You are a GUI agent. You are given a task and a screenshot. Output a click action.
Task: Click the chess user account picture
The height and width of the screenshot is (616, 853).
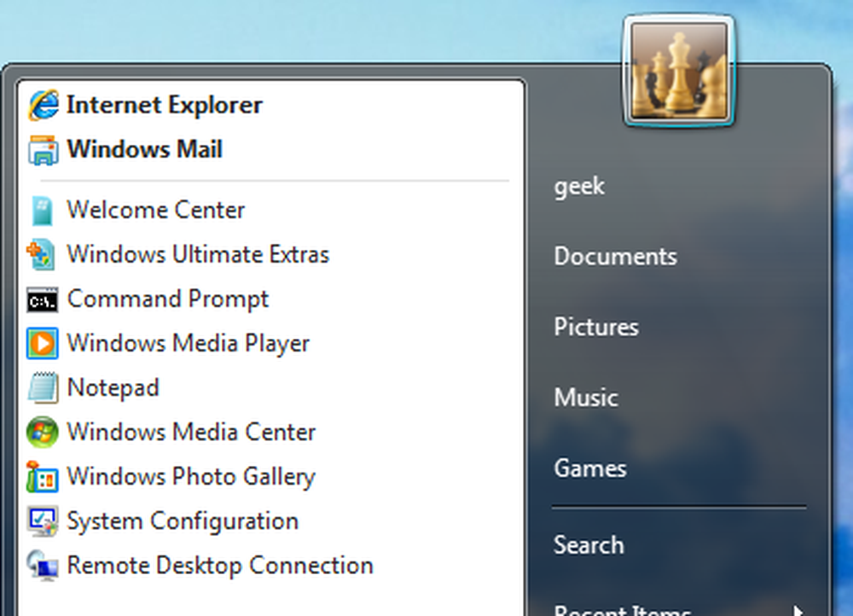679,71
